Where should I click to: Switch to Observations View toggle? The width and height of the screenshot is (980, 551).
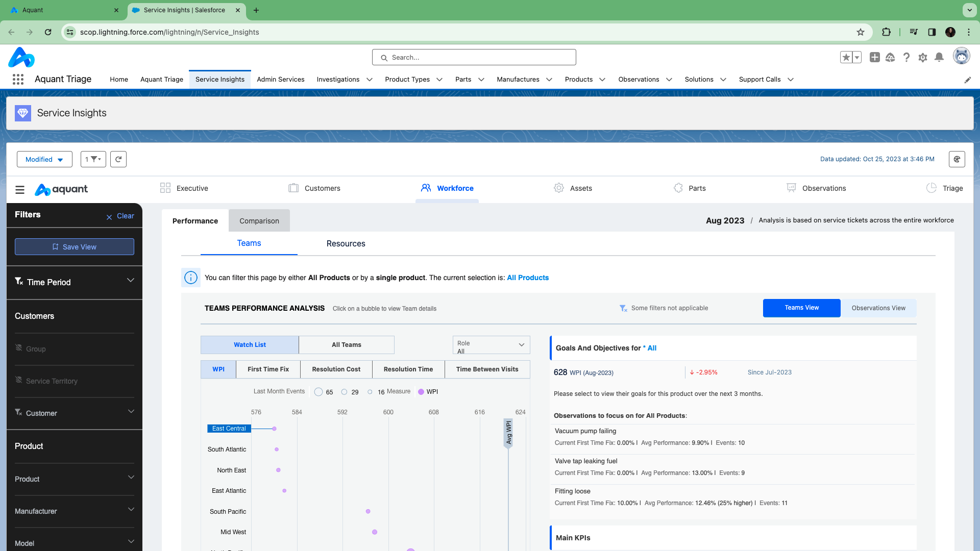pos(878,308)
